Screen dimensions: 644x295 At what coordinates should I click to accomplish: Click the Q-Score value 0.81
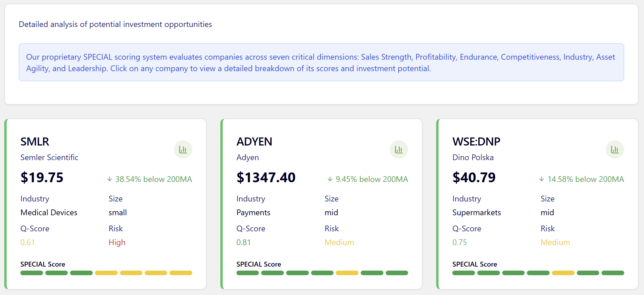pyautogui.click(x=244, y=242)
